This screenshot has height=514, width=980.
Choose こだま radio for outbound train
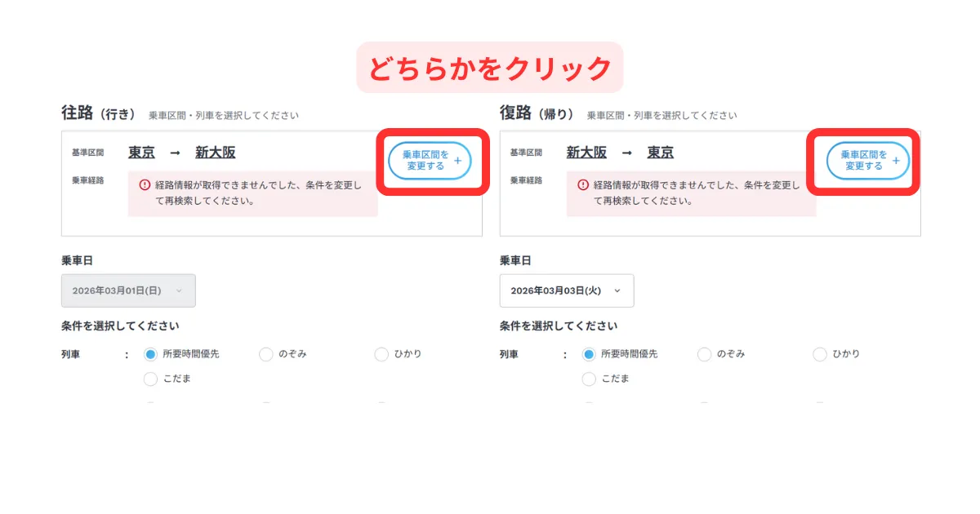click(150, 379)
